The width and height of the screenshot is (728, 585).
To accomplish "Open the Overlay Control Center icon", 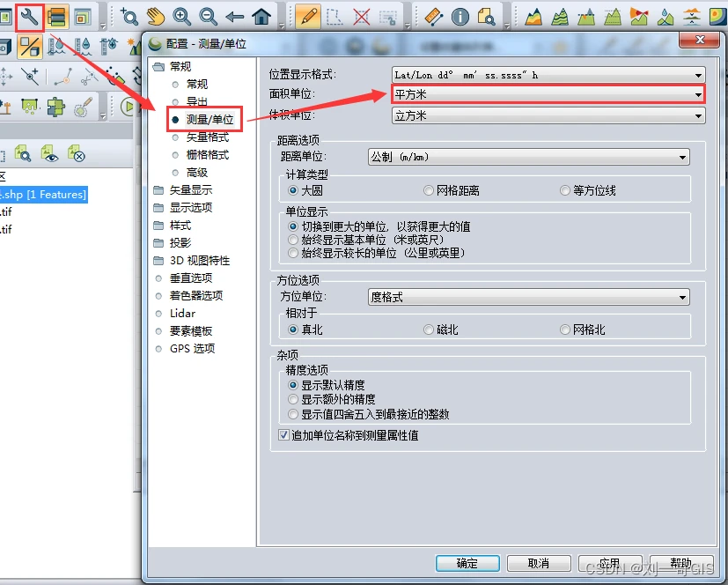I will click(56, 18).
